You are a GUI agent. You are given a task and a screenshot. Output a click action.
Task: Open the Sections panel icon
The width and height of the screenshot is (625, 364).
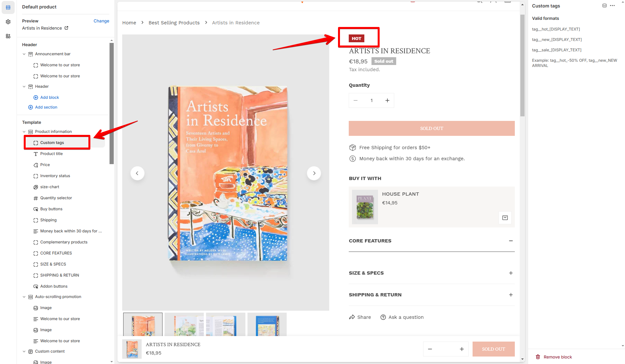coord(8,7)
